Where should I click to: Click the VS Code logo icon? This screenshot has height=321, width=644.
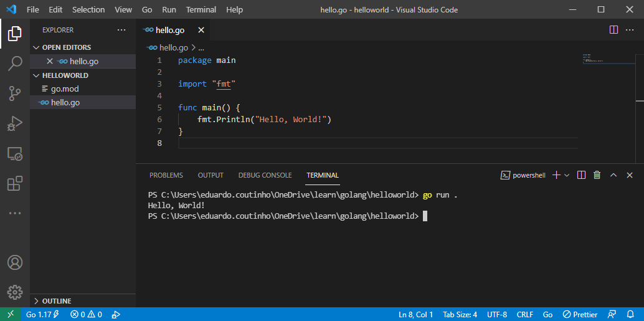tap(11, 9)
